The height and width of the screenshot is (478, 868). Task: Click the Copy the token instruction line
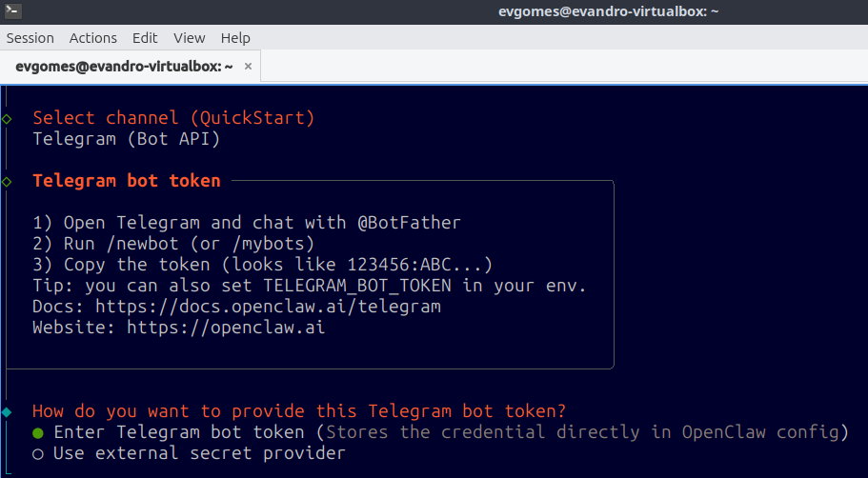262,265
